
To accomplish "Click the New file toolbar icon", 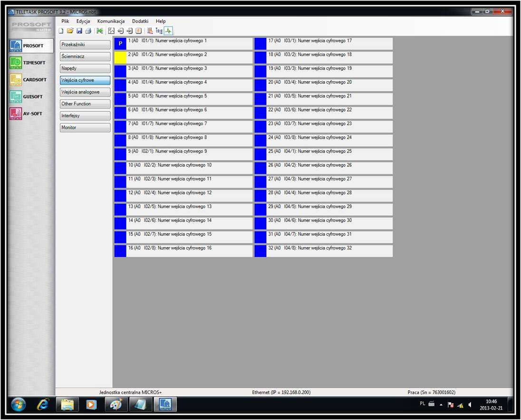I will pyautogui.click(x=61, y=31).
